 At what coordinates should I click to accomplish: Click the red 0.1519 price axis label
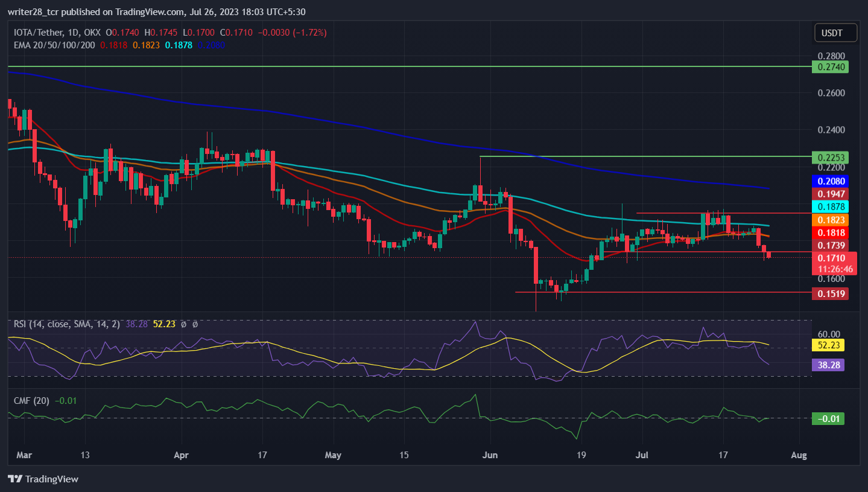pyautogui.click(x=831, y=294)
